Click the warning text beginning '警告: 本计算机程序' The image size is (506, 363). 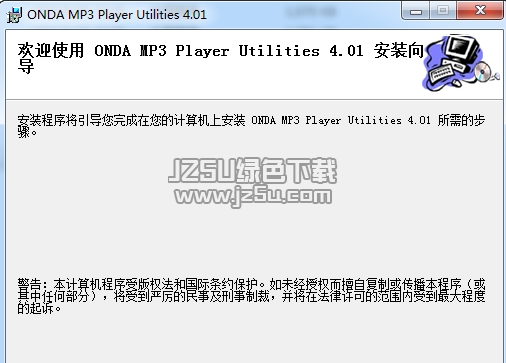[251, 296]
